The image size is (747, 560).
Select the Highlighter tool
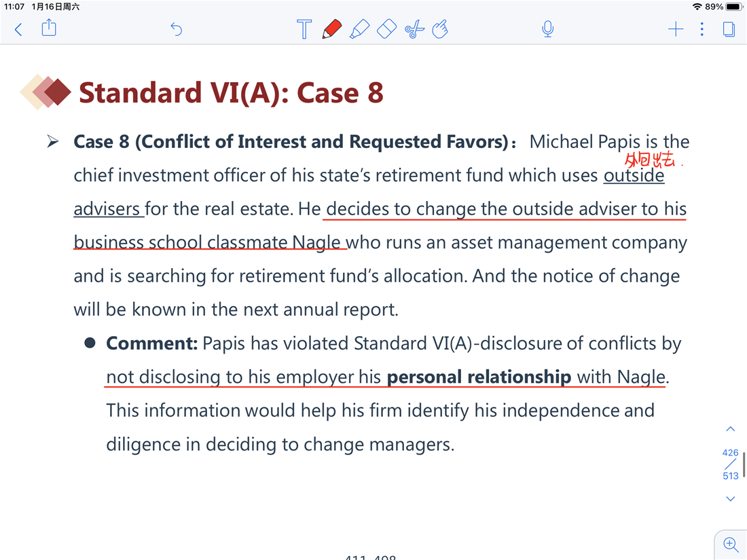coord(360,29)
